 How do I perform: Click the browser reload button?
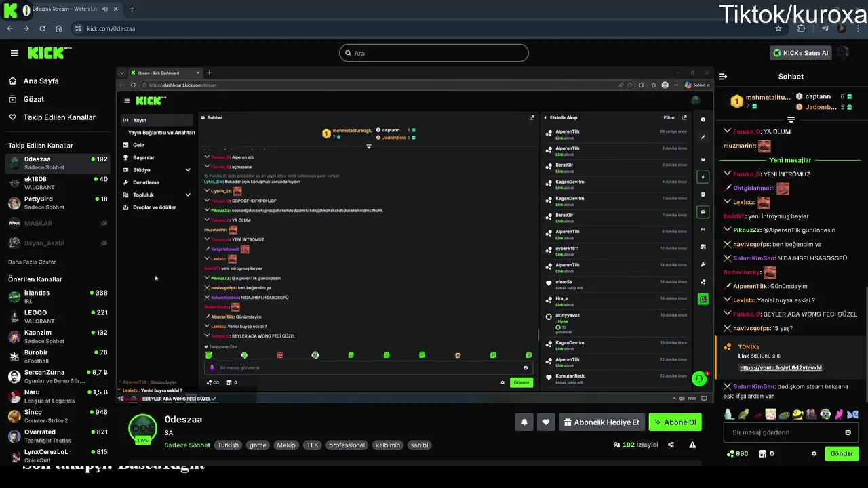pos(42,28)
